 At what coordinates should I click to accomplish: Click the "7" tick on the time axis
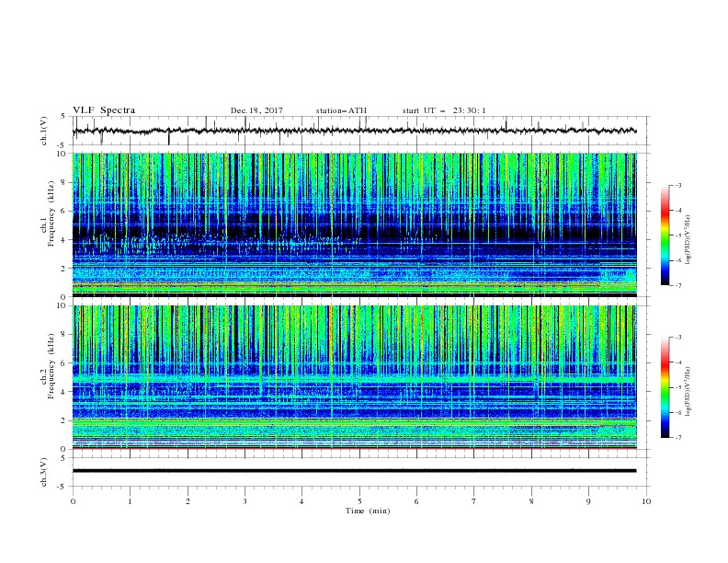click(x=474, y=501)
